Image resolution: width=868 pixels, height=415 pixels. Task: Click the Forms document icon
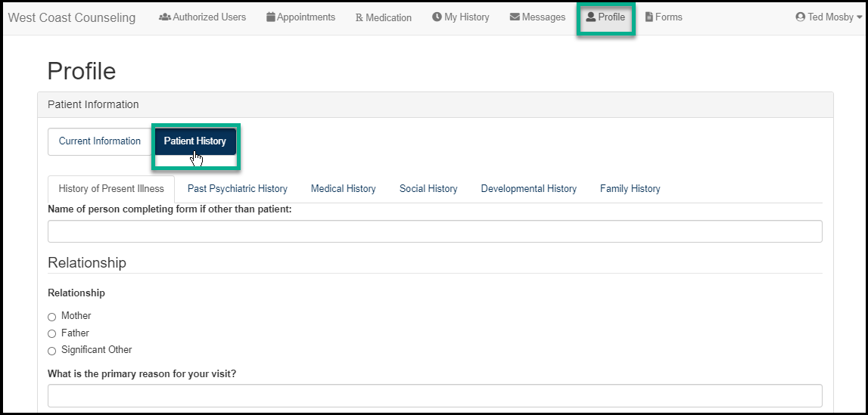tap(649, 17)
